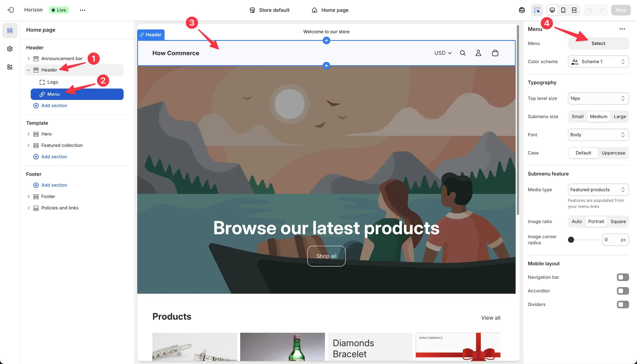Click the Hero section icon
The height and width of the screenshot is (364, 637).
(36, 134)
